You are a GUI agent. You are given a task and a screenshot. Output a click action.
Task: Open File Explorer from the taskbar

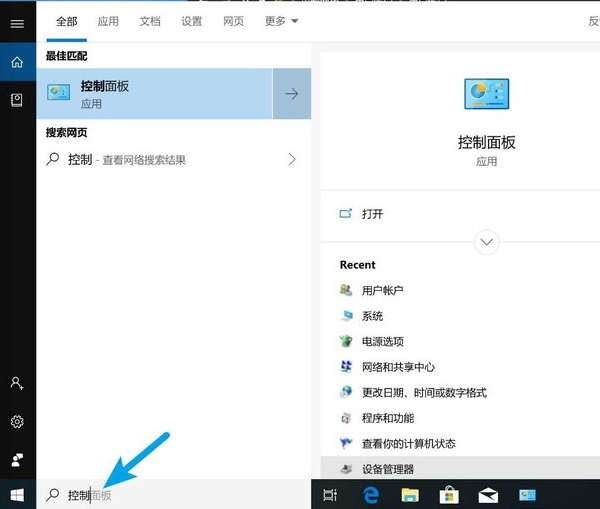409,495
